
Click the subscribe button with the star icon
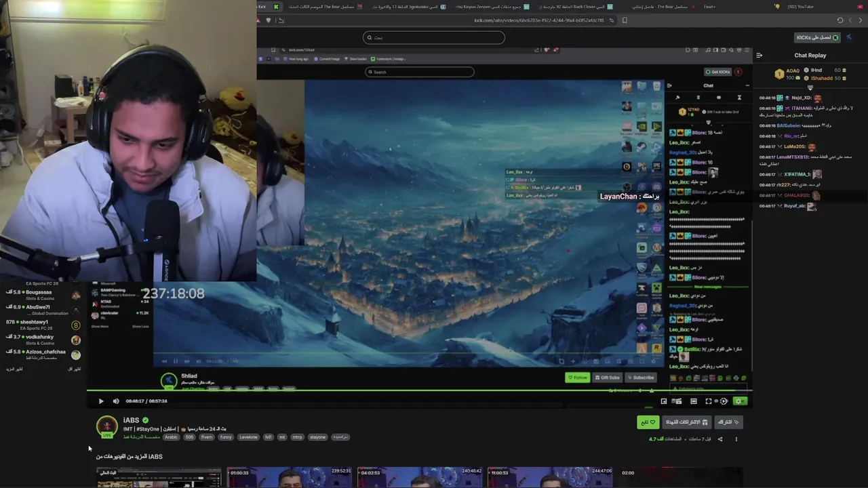[729, 422]
